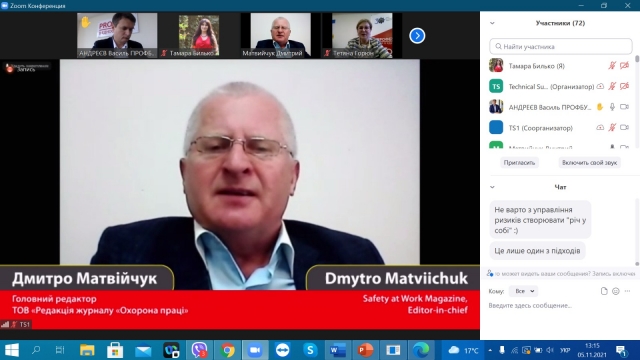This screenshot has width=640, height=360.
Task: Open the Кому: Все recipient dropdown
Action: coord(524,291)
